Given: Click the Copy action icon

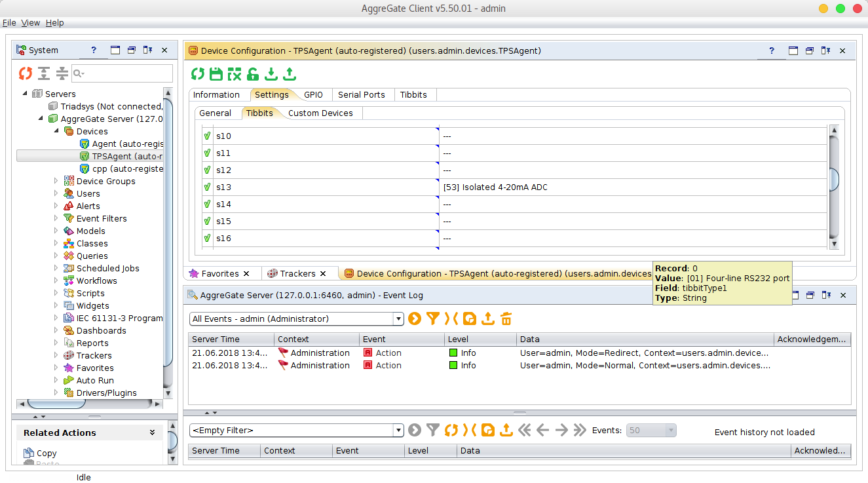Looking at the screenshot, I should coord(29,453).
